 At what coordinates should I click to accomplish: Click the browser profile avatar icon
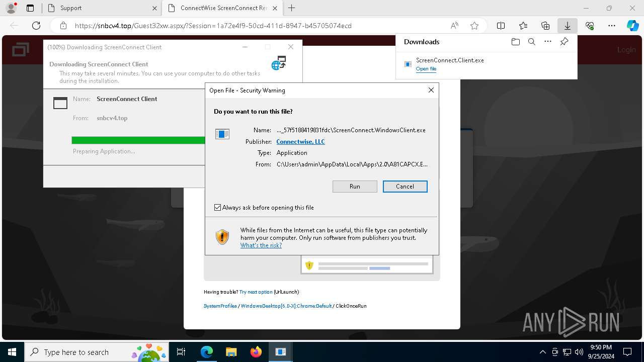point(11,8)
